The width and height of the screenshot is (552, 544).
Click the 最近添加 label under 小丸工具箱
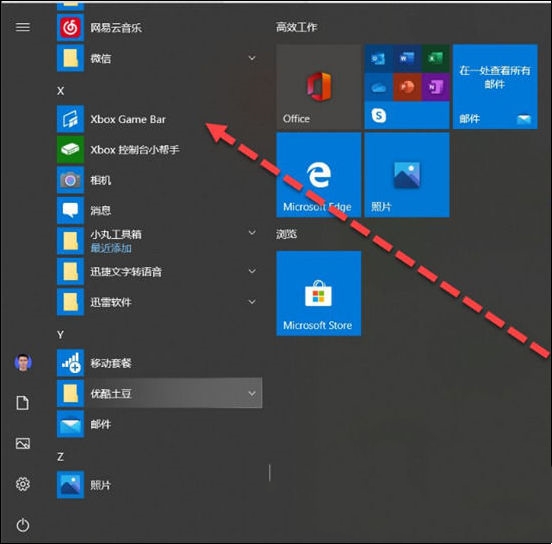111,248
